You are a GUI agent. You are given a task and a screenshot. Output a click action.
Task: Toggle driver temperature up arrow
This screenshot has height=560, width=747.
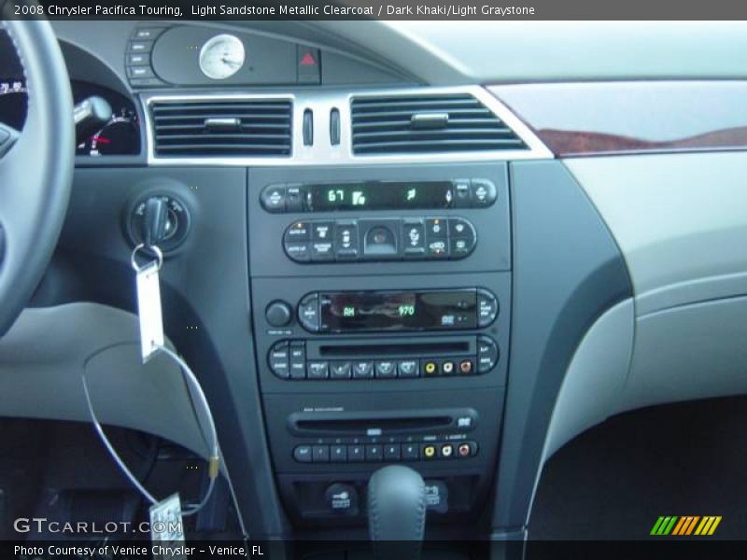tap(275, 192)
